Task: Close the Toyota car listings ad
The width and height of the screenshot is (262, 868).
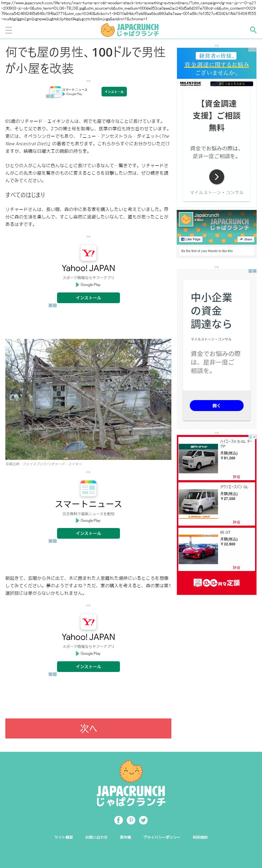Action: click(255, 437)
